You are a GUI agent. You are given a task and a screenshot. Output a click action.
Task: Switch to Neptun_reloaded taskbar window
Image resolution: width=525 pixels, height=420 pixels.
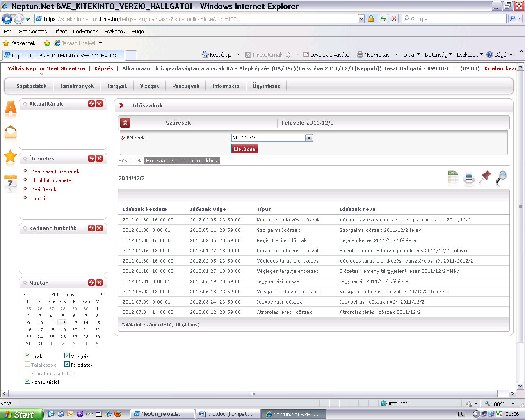coord(162,414)
